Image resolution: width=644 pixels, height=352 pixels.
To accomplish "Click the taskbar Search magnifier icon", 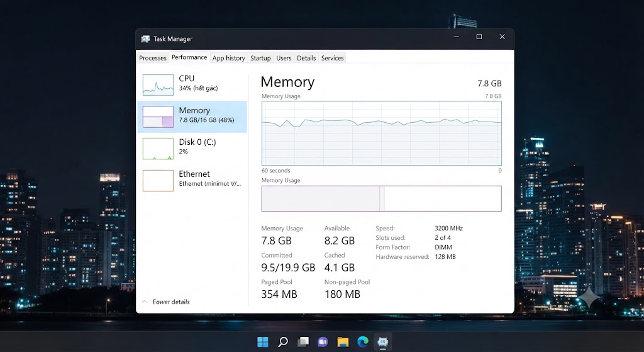I will 282,341.
